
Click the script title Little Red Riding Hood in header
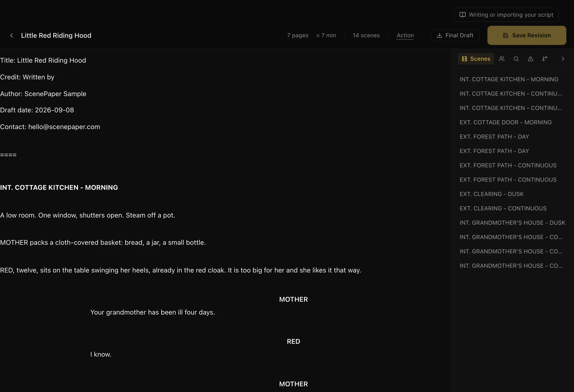[56, 35]
